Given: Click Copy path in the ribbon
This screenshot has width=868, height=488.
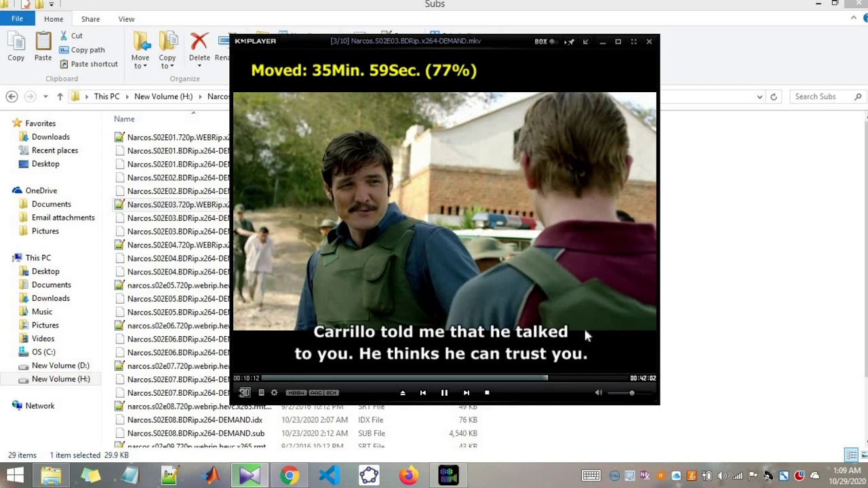Looking at the screenshot, I should (x=81, y=50).
